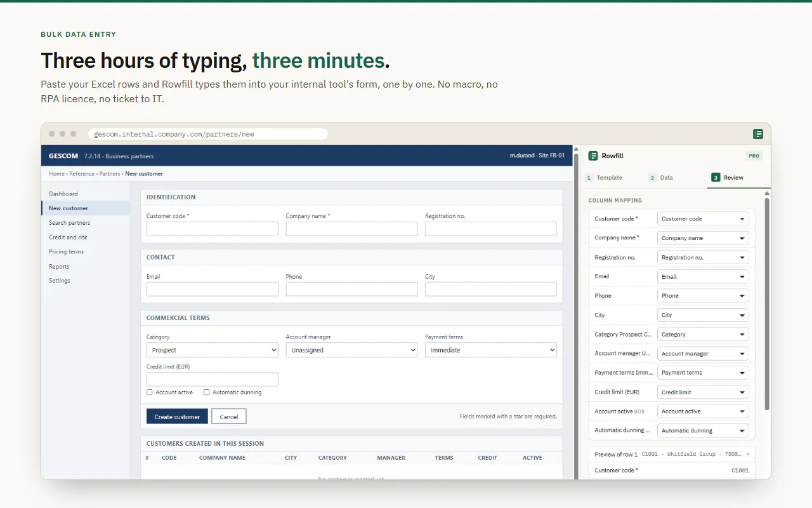Click the Cancel button
This screenshot has height=508, width=812.
[229, 417]
